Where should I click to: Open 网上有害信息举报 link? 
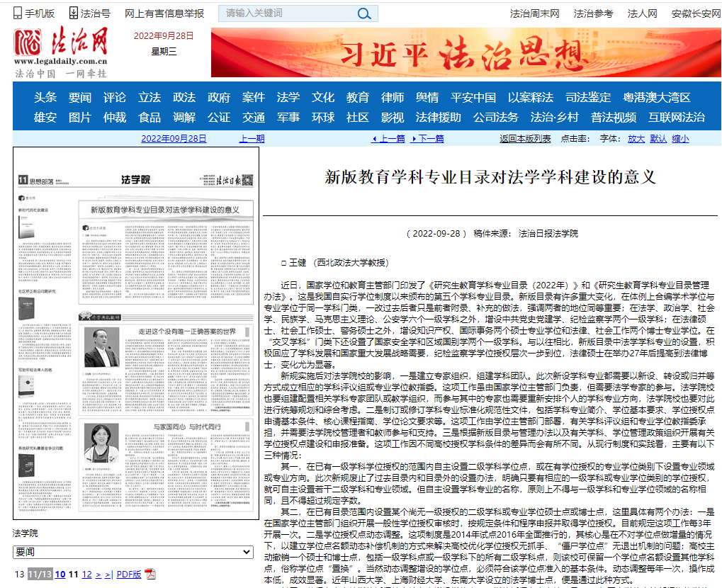tap(164, 13)
